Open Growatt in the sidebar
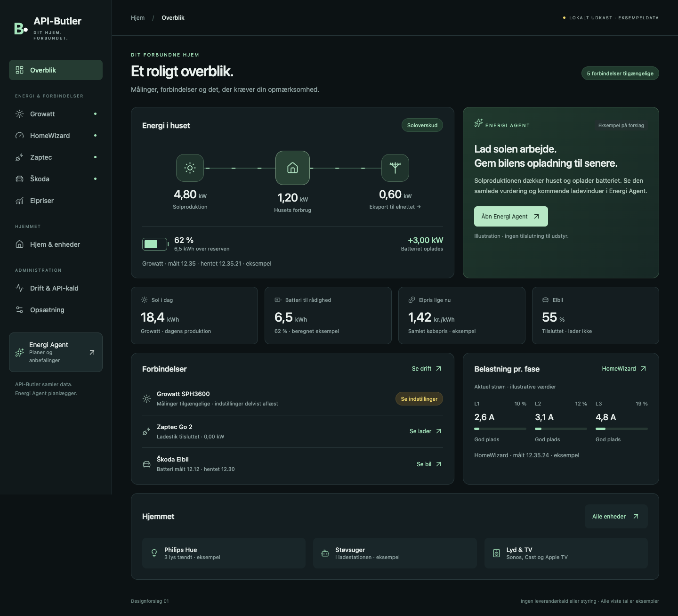678x616 pixels. (56, 114)
